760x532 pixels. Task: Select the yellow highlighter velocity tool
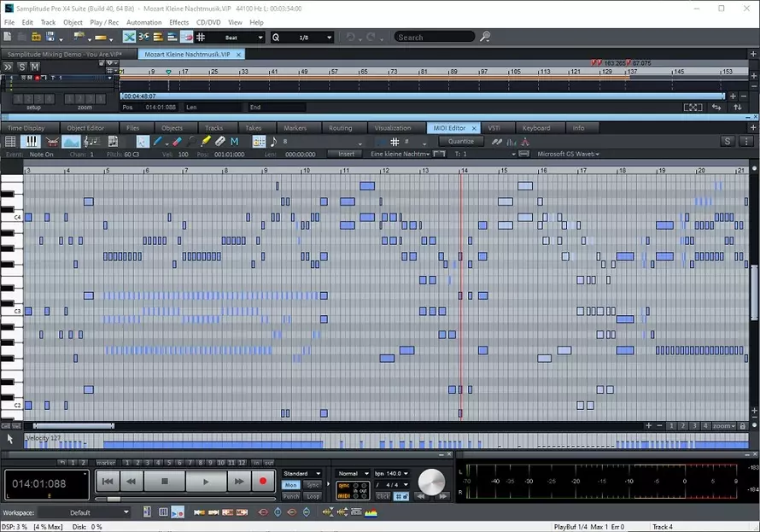206,142
